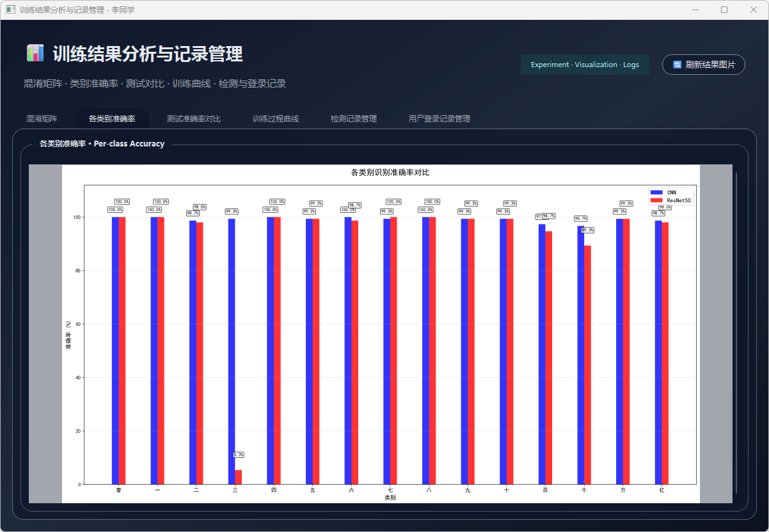Click the refresh icon in 刷新结果图片 button

coord(677,65)
